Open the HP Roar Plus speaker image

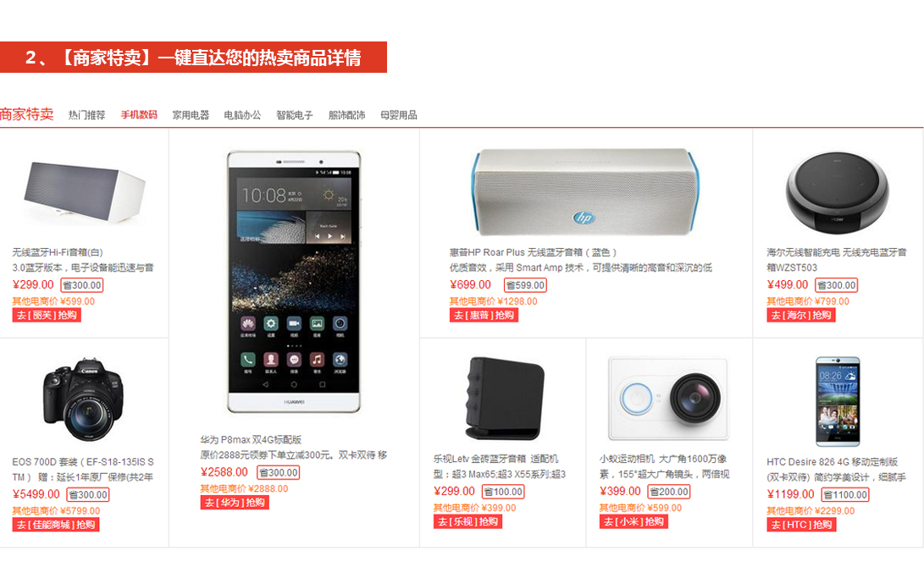pos(585,192)
